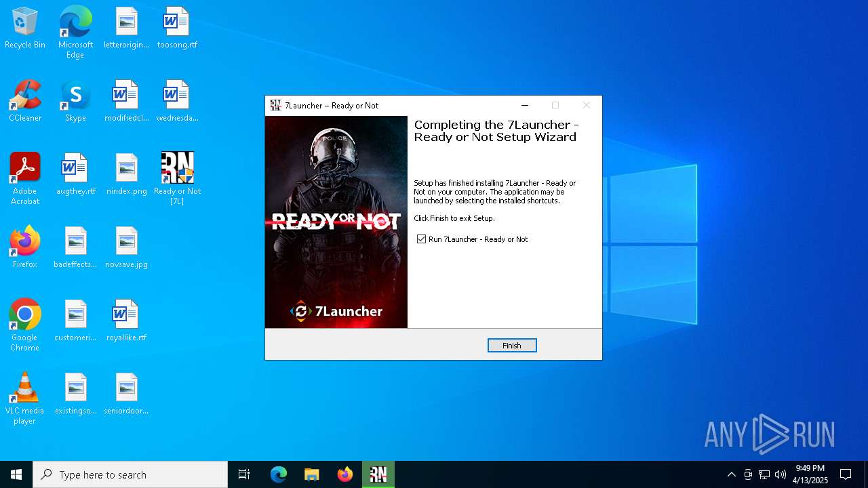Select customeri image file icon
Image resolution: width=868 pixels, height=488 pixels.
pyautogui.click(x=75, y=321)
